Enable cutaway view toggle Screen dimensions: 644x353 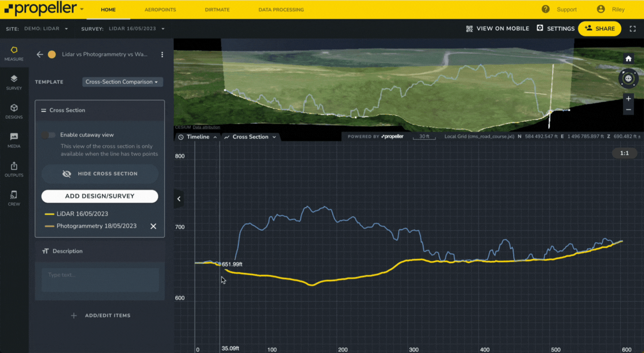coord(48,135)
